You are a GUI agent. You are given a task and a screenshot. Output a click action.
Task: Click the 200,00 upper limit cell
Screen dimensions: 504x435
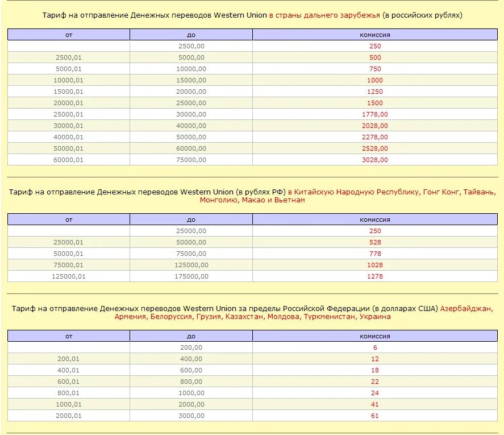(191, 347)
